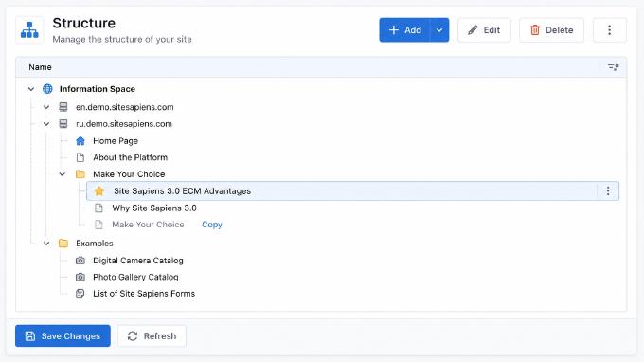Viewport: 644px width, 362px height.
Task: Select the Home Page item
Action: 116,141
